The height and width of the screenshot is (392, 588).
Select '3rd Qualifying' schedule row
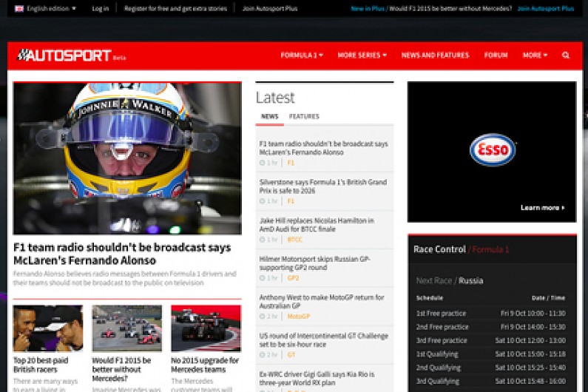click(x=491, y=381)
